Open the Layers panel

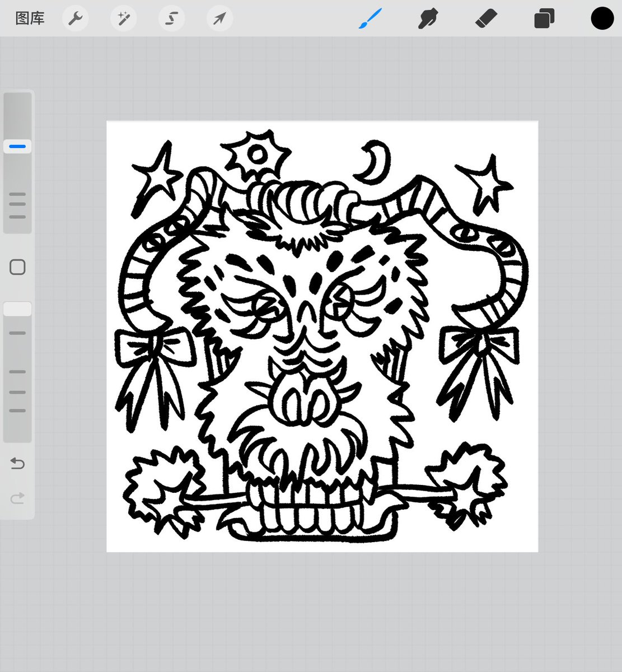click(x=544, y=18)
